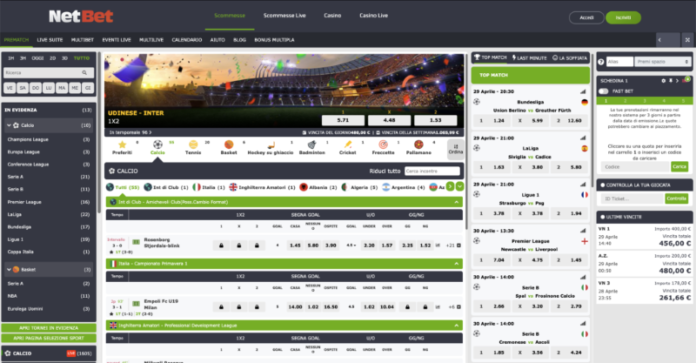Click the Preferiti star icon
The image size is (696, 363).
click(122, 144)
